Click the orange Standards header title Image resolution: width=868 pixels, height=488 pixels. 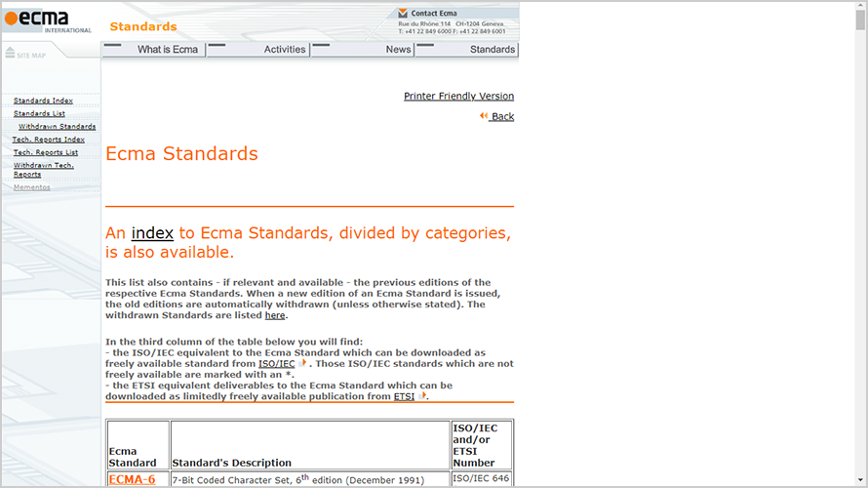coord(143,26)
